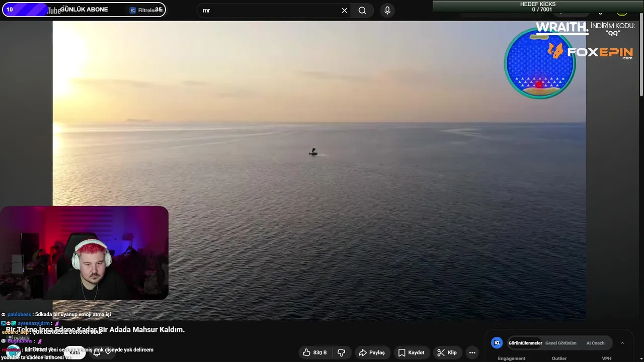This screenshot has width=644, height=362.
Task: Select the Görüntülenmeler tab
Action: click(x=525, y=343)
